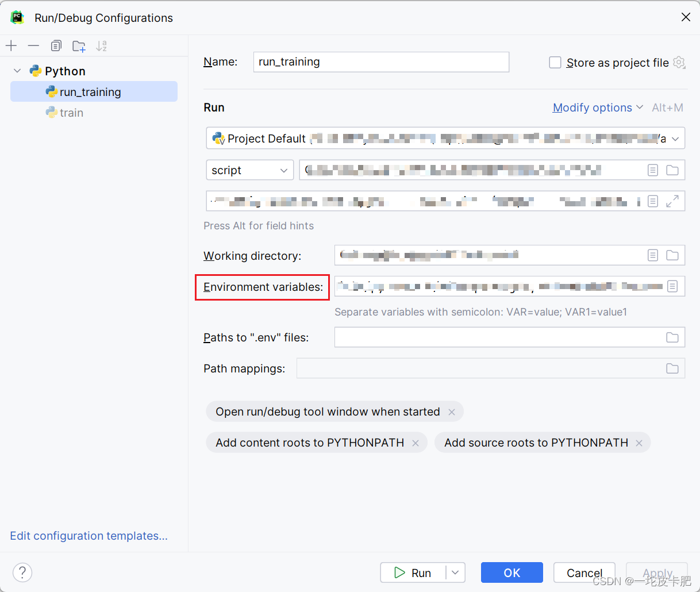Remove the Add content roots to PYTHONPATH option

coord(416,443)
